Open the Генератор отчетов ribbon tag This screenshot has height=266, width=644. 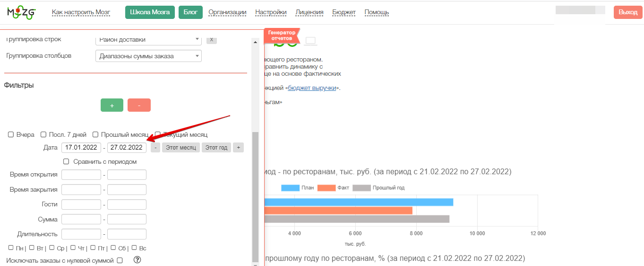tap(282, 35)
